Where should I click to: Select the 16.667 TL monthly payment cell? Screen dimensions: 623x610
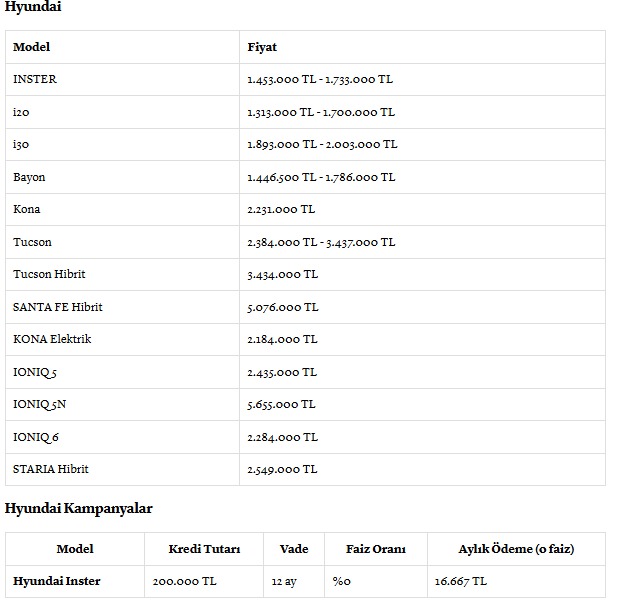point(461,581)
